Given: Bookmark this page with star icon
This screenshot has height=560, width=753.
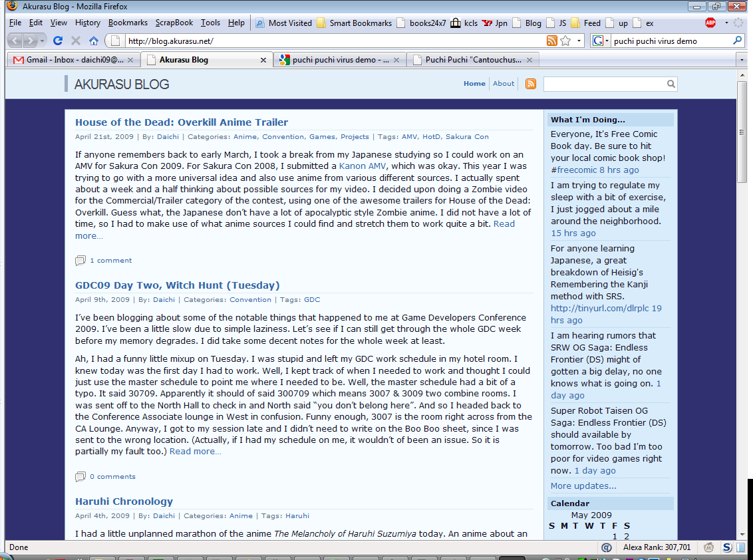Looking at the screenshot, I should (565, 41).
